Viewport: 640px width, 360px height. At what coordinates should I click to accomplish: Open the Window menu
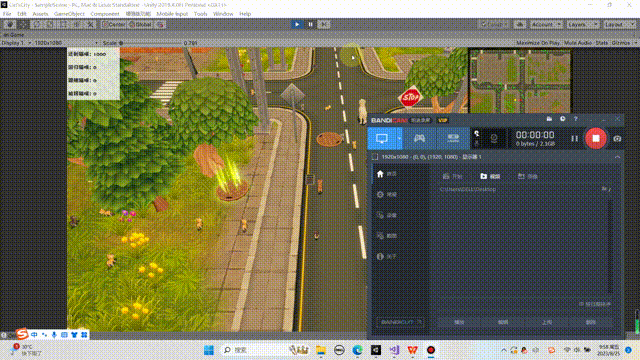tap(223, 14)
